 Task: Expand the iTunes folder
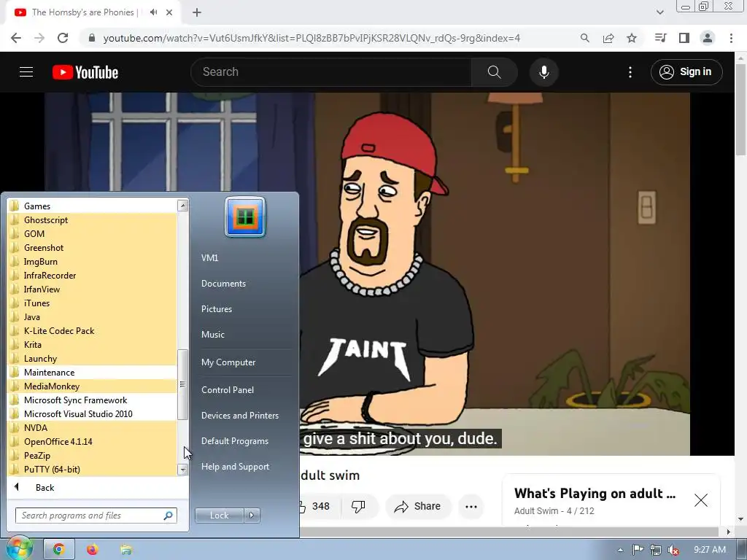(x=93, y=303)
